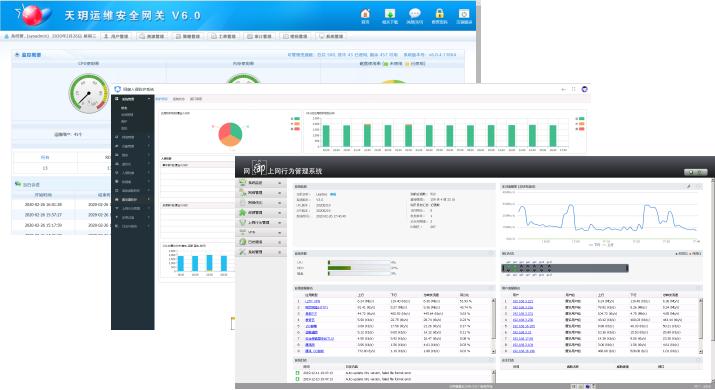Click fullscreen icon in intrusion prevention window header
715x390 pixels.
[x=574, y=89]
